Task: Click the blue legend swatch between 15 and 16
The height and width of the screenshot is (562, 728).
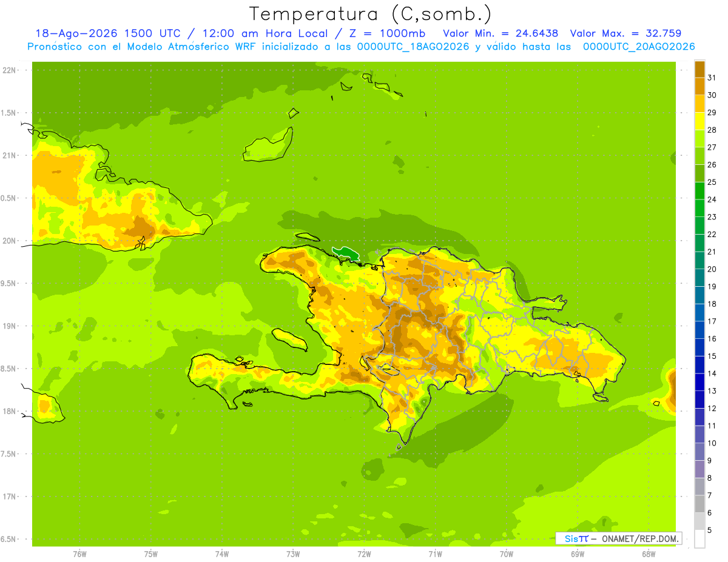Action: tap(699, 347)
